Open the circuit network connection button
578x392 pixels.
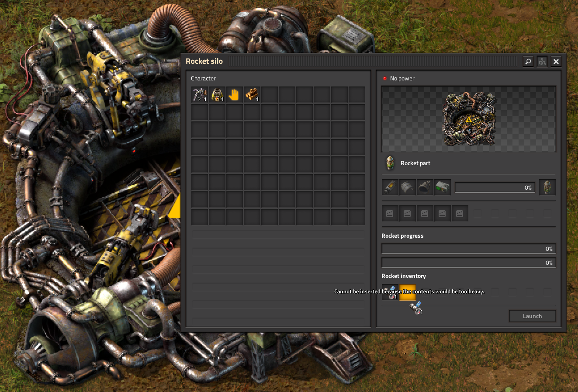pyautogui.click(x=542, y=62)
